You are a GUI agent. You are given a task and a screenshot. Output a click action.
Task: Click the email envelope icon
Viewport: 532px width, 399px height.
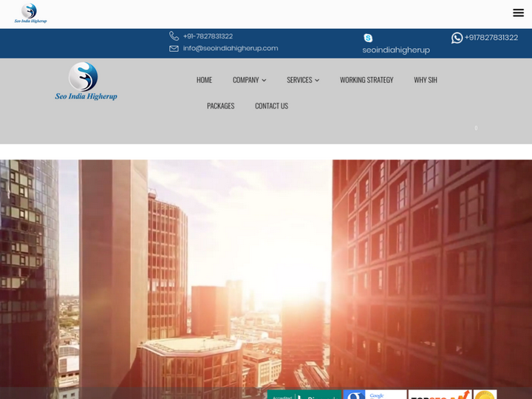point(174,49)
